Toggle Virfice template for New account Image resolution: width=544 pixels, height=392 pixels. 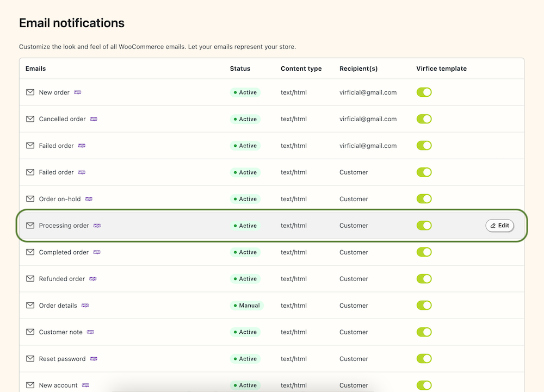click(424, 385)
